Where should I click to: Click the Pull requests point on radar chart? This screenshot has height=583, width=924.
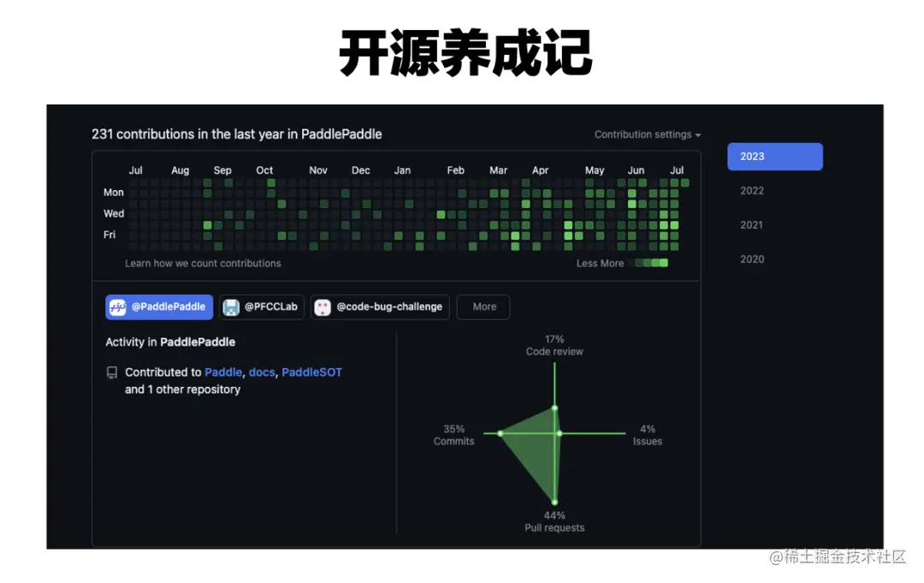[x=554, y=503]
